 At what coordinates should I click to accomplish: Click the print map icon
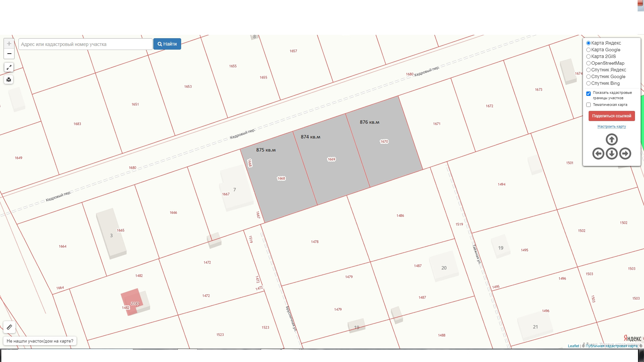9,80
